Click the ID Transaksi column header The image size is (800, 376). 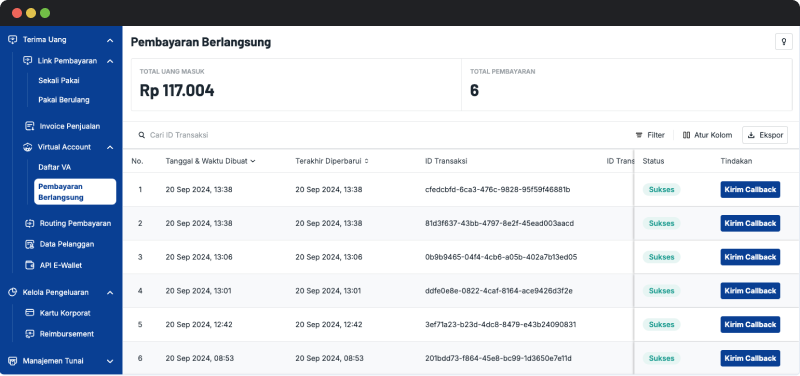pyautogui.click(x=446, y=161)
